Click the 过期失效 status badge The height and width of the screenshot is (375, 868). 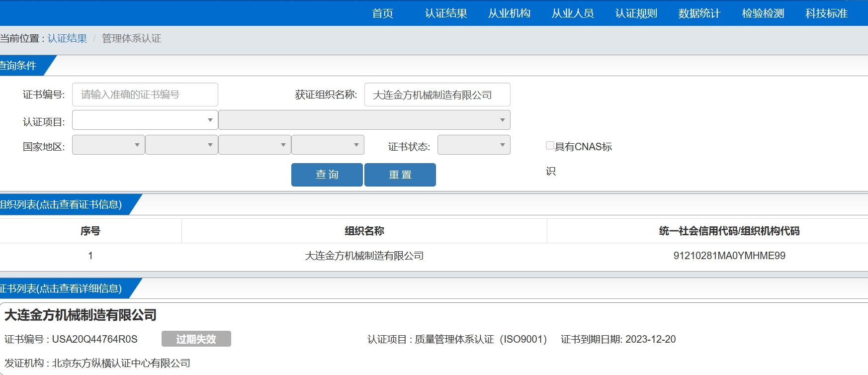[196, 339]
